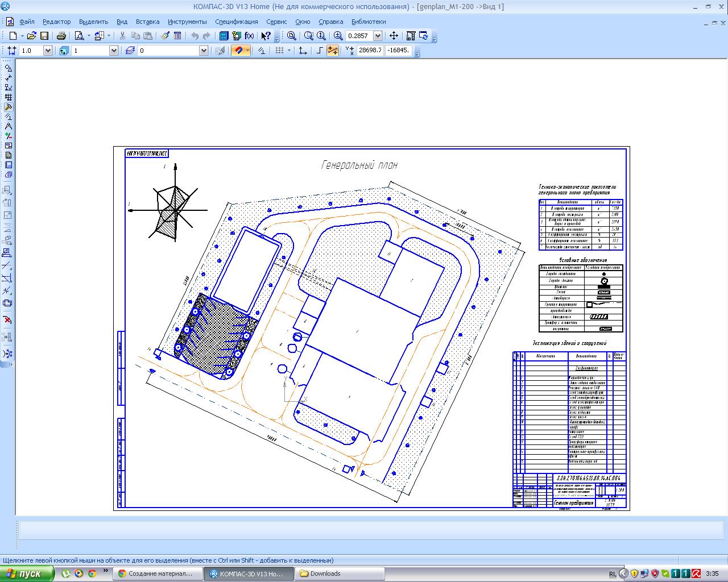Expand the view scale 1.0 dropdown

(x=47, y=51)
